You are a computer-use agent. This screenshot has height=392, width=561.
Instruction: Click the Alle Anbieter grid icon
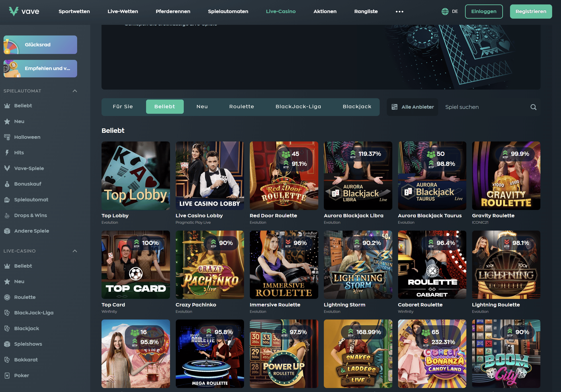394,107
